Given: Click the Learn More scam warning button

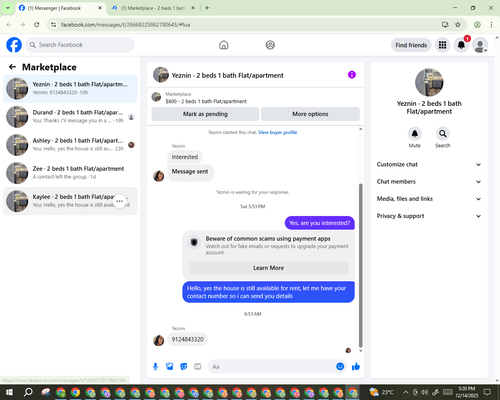Looking at the screenshot, I should (268, 268).
